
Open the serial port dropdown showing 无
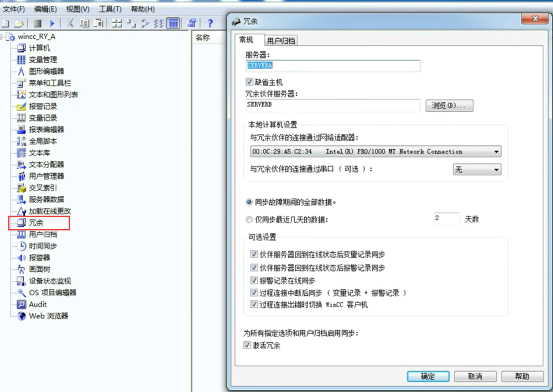tap(496, 170)
